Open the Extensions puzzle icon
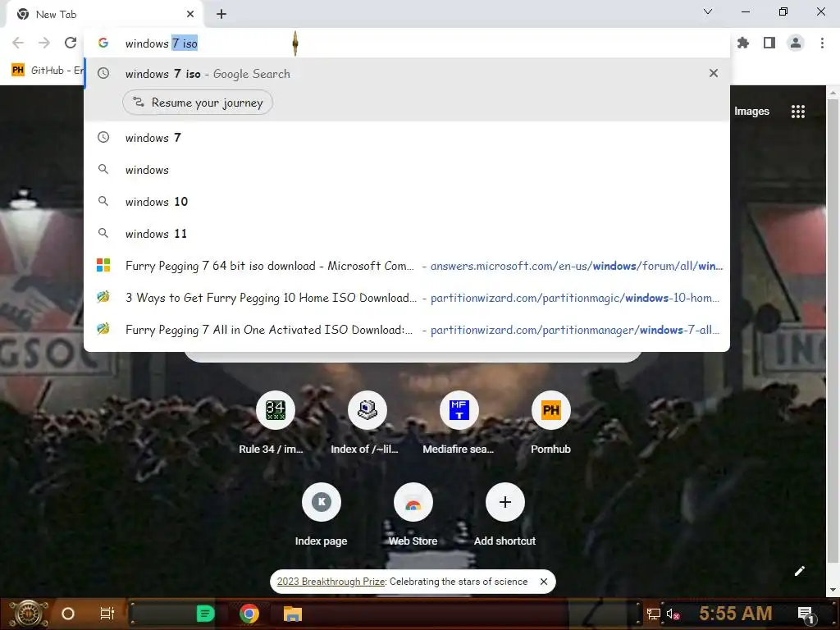 (x=743, y=43)
